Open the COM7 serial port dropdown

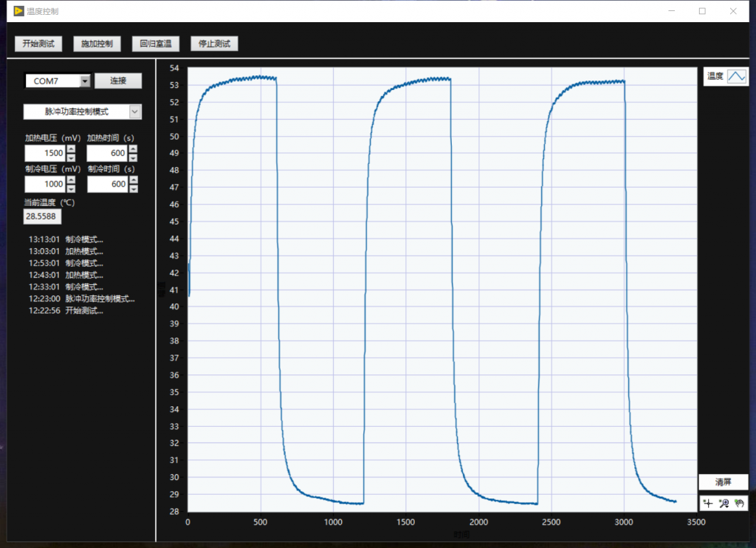click(85, 81)
